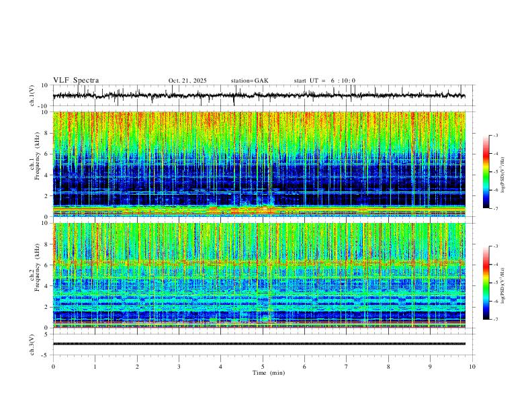
Task: Click the "1" tick on the Time axis
Action: [95, 367]
